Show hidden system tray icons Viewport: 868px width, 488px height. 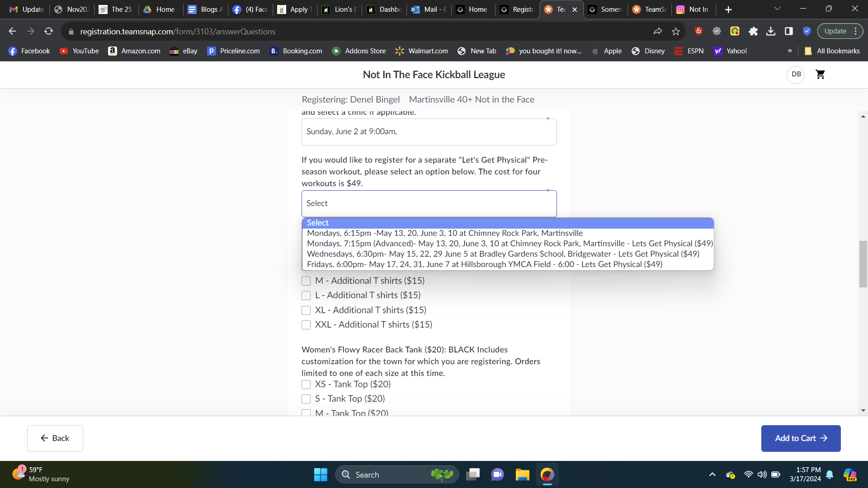tap(712, 474)
